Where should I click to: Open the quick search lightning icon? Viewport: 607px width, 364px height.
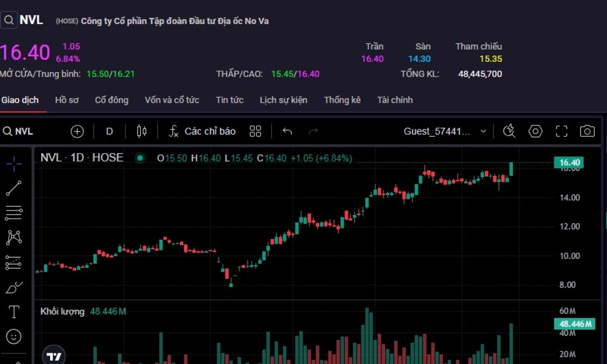tap(509, 131)
